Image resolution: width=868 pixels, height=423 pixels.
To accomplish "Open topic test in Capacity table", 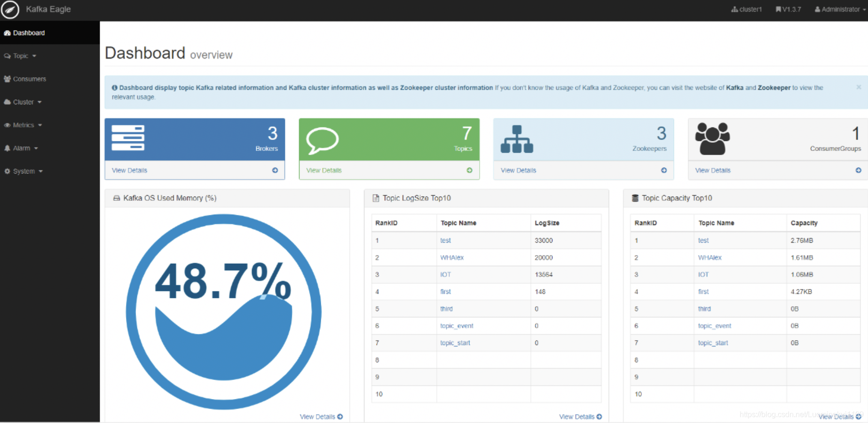I will coord(703,241).
